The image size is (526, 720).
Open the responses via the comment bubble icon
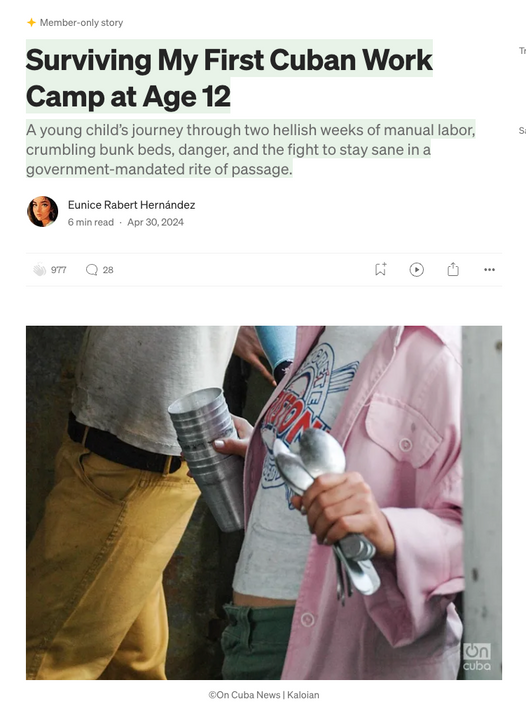click(x=92, y=270)
